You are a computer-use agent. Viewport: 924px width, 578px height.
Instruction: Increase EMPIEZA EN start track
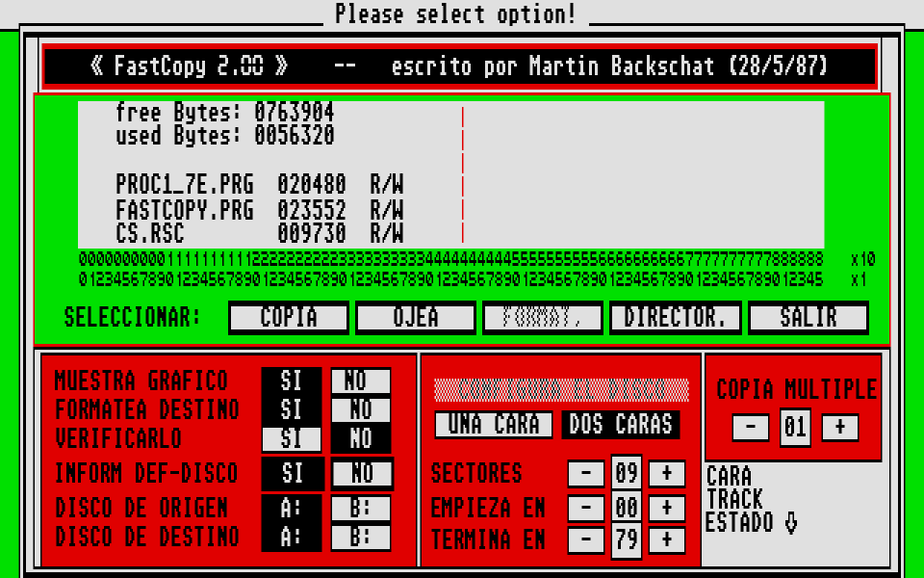pos(667,508)
